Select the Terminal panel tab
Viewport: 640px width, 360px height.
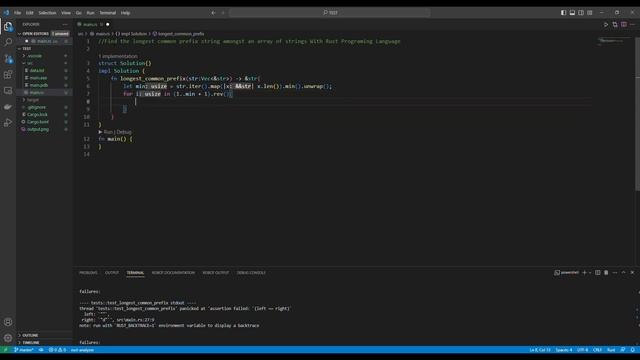point(135,273)
